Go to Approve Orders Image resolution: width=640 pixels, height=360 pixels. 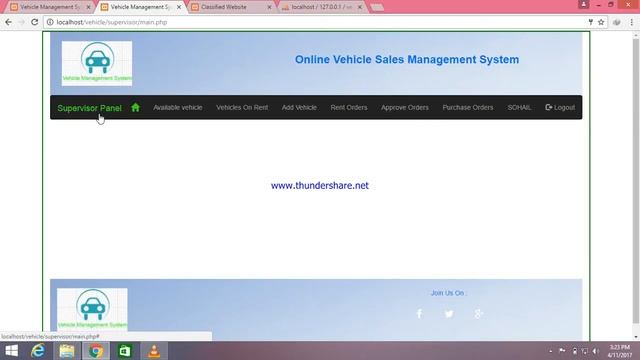(x=405, y=107)
